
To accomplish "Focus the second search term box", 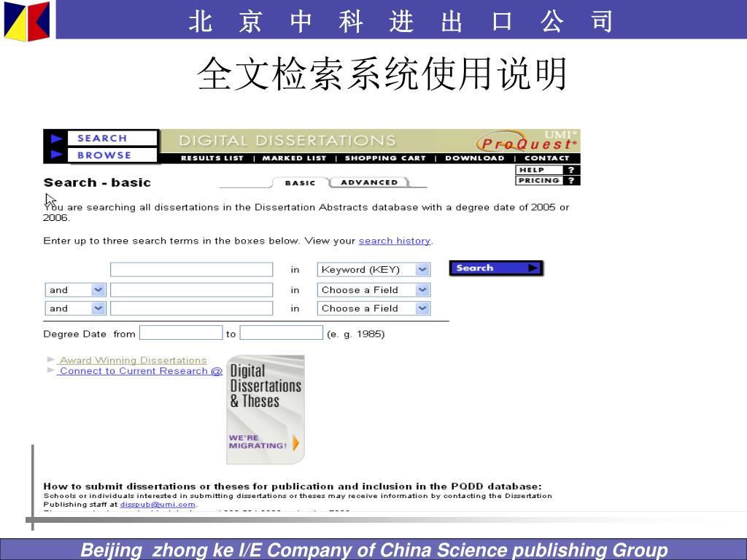I will (192, 290).
